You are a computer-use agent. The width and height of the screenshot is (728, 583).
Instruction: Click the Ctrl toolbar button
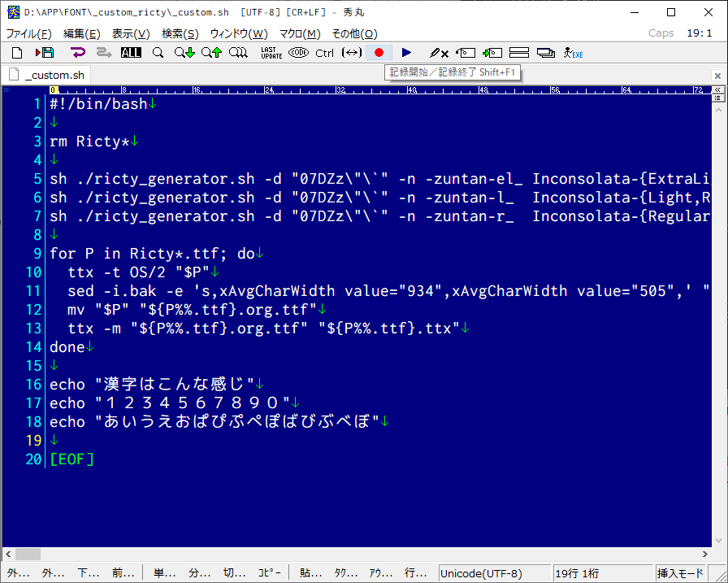[x=324, y=53]
